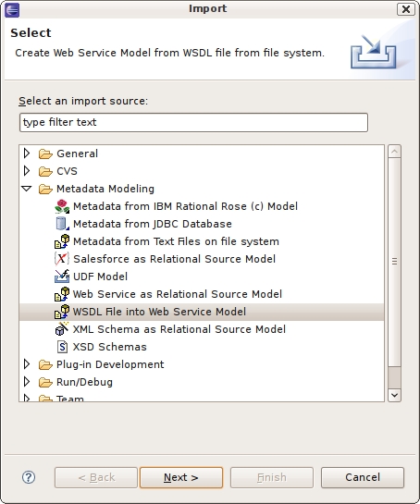This screenshot has height=504, width=420.
Task: Click the Web Service Relational Source icon
Action: tap(62, 294)
